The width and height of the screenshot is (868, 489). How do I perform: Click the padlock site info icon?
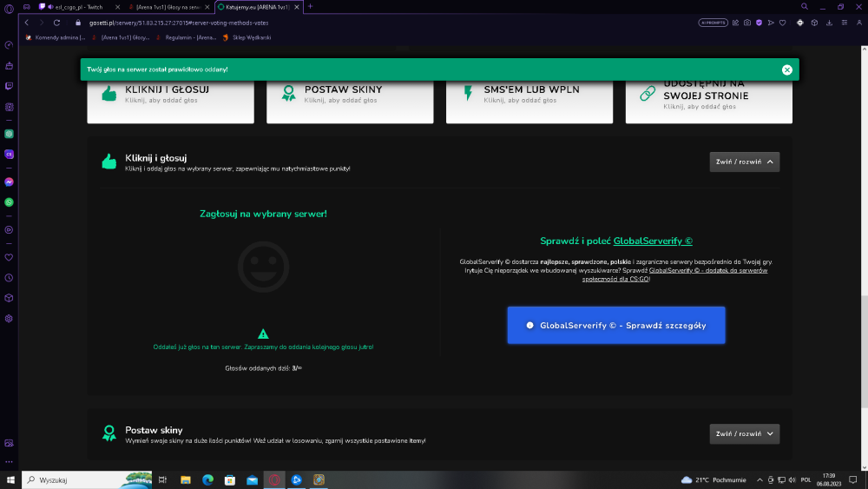pyautogui.click(x=78, y=23)
